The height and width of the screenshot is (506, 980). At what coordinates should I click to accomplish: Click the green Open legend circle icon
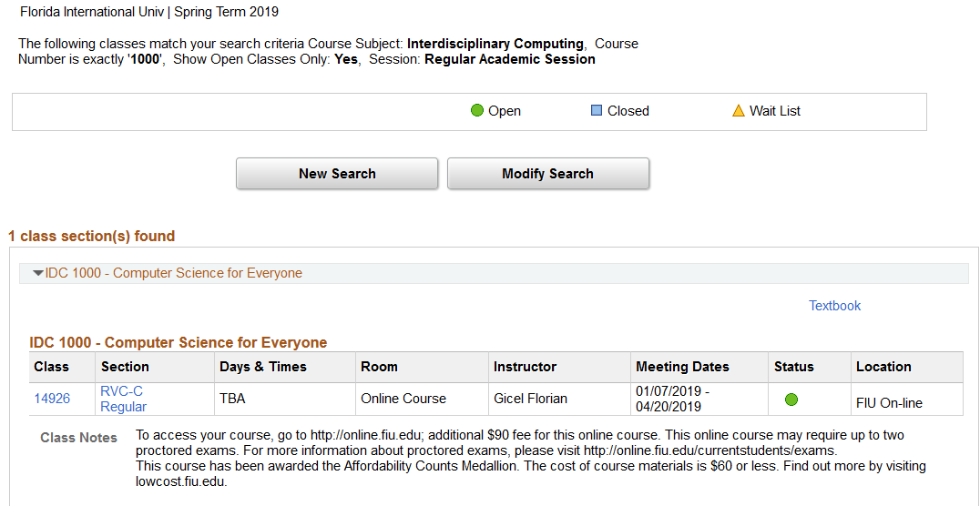click(476, 111)
